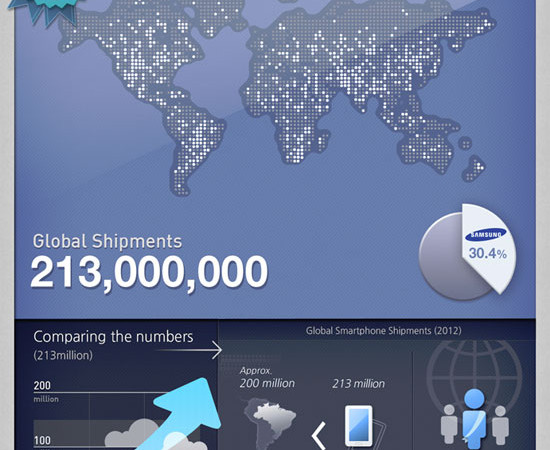Click the teal ribbon badge icon
This screenshot has height=450, width=550.
pyautogui.click(x=44, y=12)
